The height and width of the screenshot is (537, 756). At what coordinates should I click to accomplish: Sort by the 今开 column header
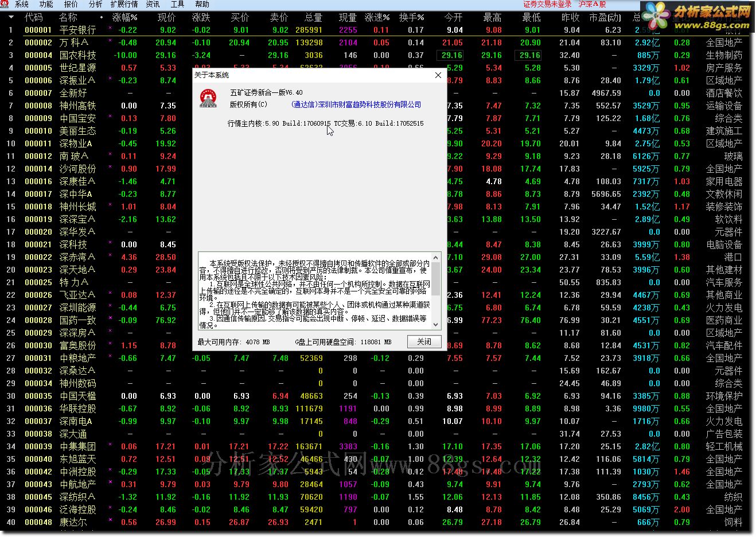453,17
